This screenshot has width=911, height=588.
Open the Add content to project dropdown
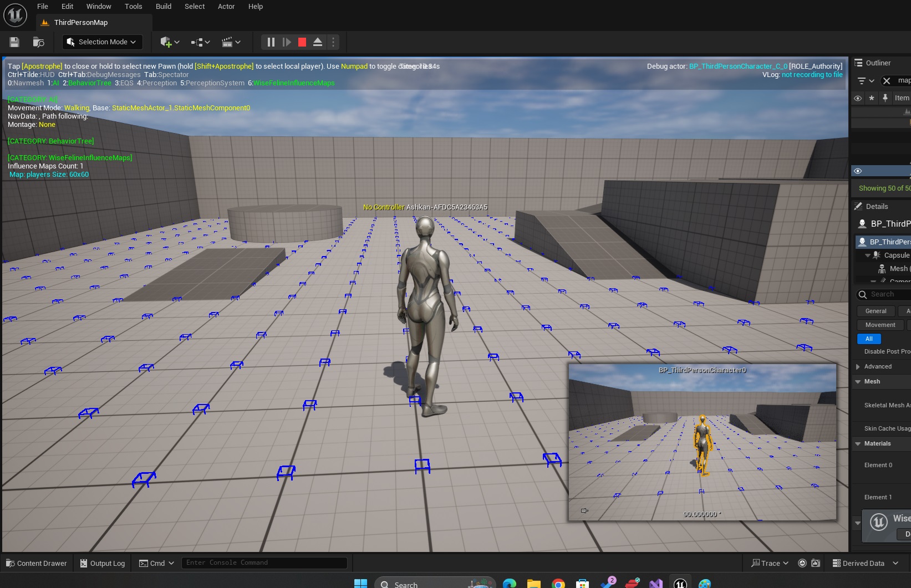pos(169,42)
